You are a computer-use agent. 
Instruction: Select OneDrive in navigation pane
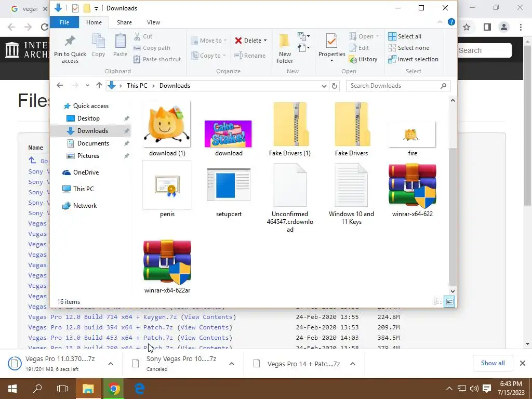[x=86, y=172]
